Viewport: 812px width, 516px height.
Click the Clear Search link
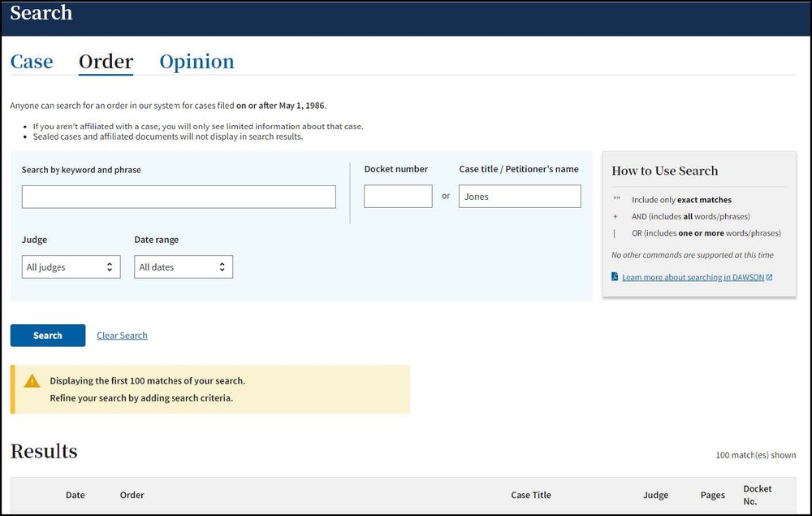tap(122, 336)
